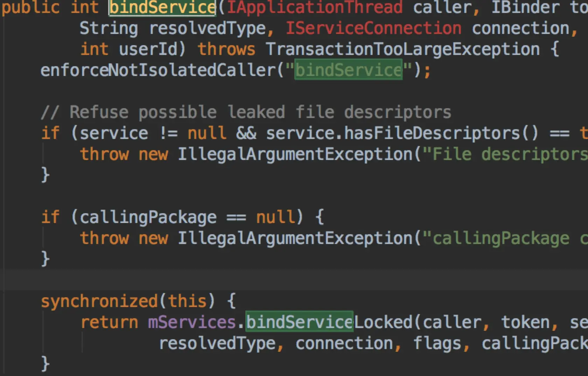
Task: Click the IServiceConnection type name
Action: click(x=373, y=28)
